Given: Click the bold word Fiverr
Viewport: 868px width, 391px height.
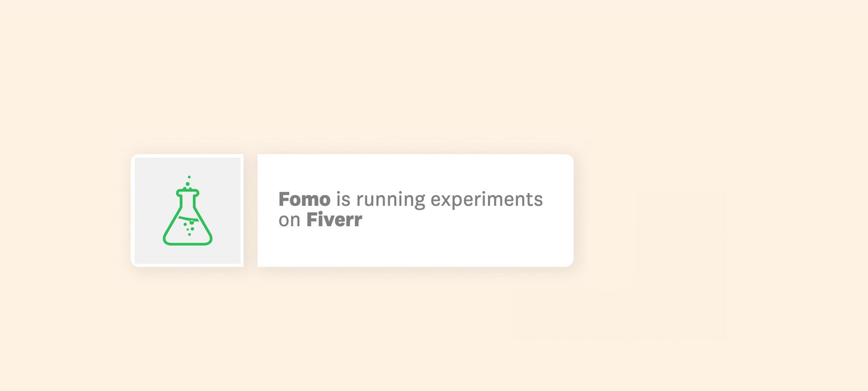Looking at the screenshot, I should 334,220.
